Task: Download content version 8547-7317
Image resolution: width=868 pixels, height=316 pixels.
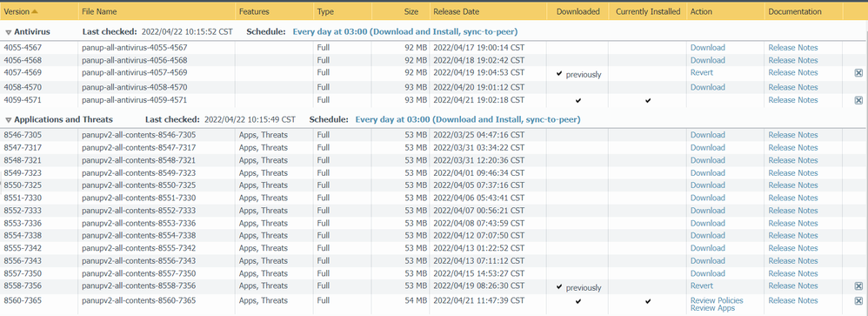Action: point(707,147)
